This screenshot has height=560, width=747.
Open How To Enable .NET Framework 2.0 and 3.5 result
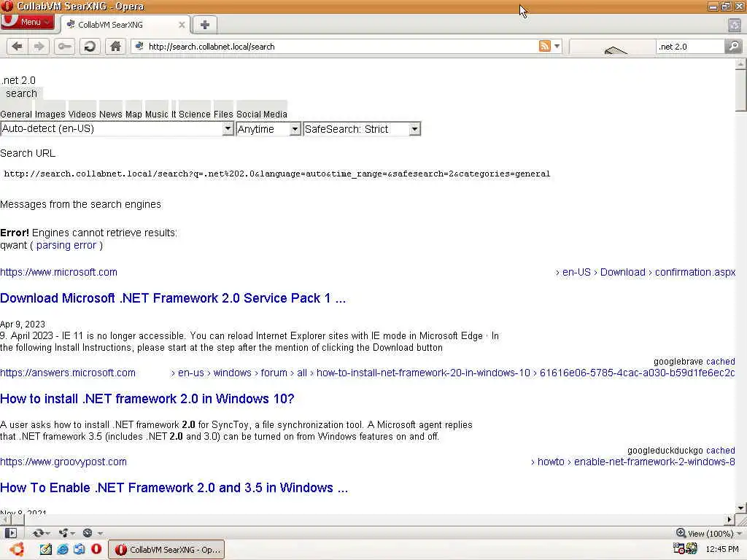(x=174, y=488)
